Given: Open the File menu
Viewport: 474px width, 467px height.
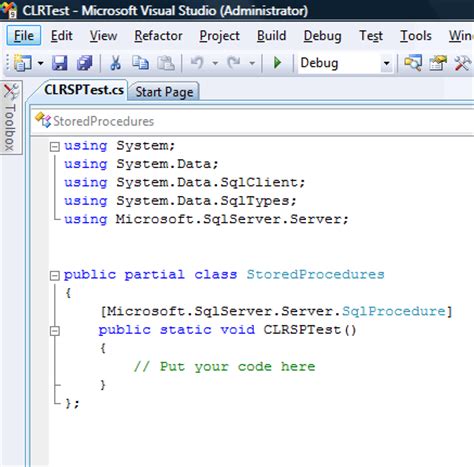Looking at the screenshot, I should (24, 36).
